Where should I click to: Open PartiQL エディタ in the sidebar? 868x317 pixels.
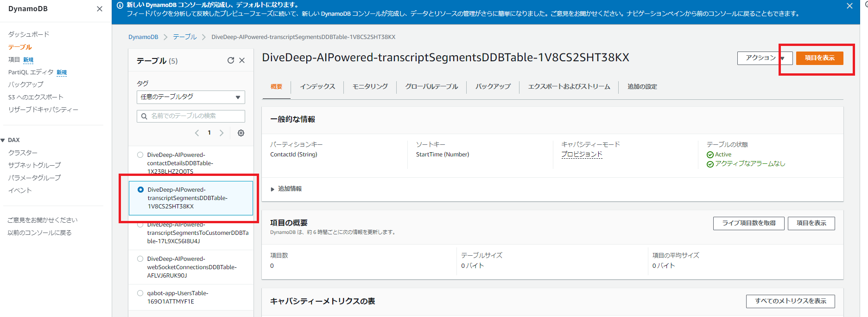click(31, 72)
